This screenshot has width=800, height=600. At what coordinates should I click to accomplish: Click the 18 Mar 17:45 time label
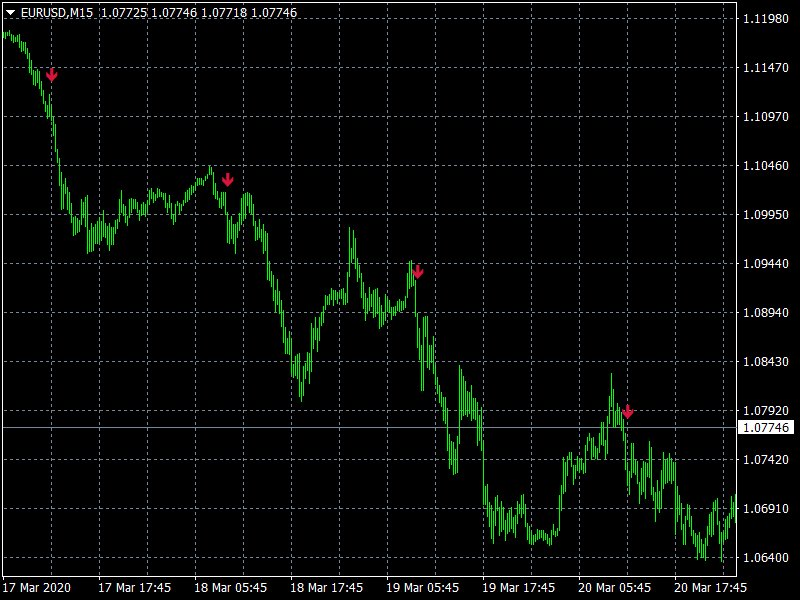[x=327, y=588]
